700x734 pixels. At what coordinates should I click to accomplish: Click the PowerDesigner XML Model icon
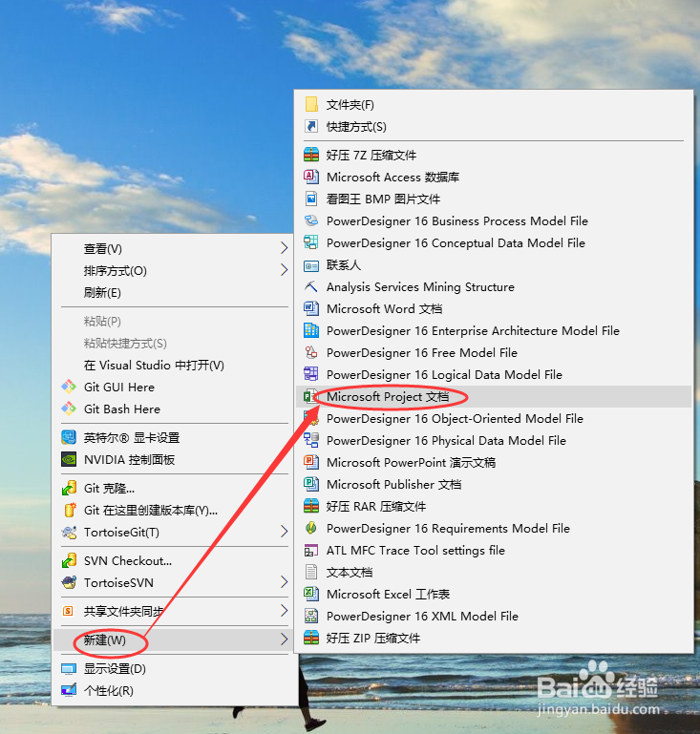click(311, 617)
